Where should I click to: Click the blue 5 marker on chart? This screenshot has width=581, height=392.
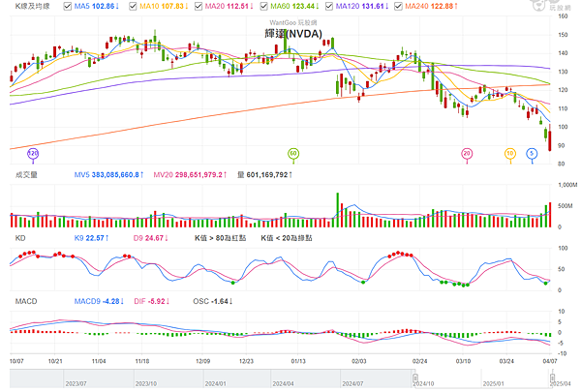point(532,153)
